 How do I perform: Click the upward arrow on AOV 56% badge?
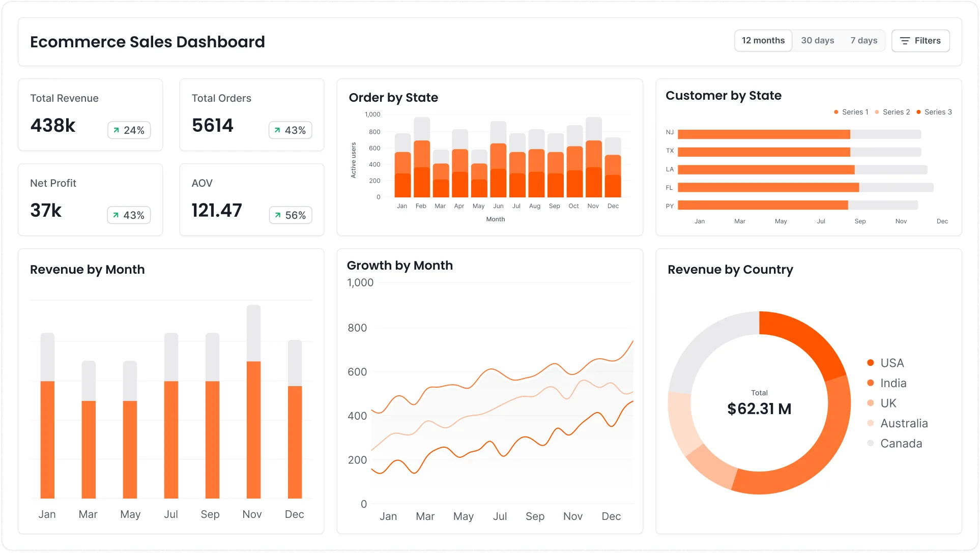pos(278,215)
